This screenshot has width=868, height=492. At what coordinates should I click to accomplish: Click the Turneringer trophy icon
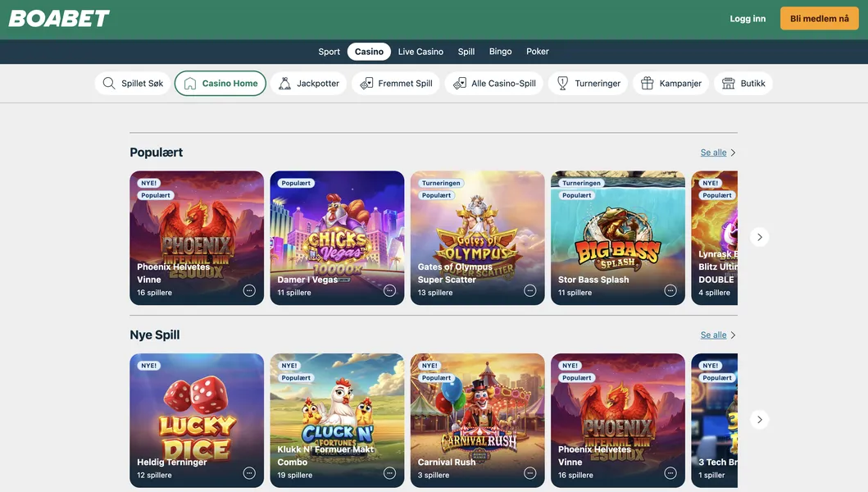(562, 84)
